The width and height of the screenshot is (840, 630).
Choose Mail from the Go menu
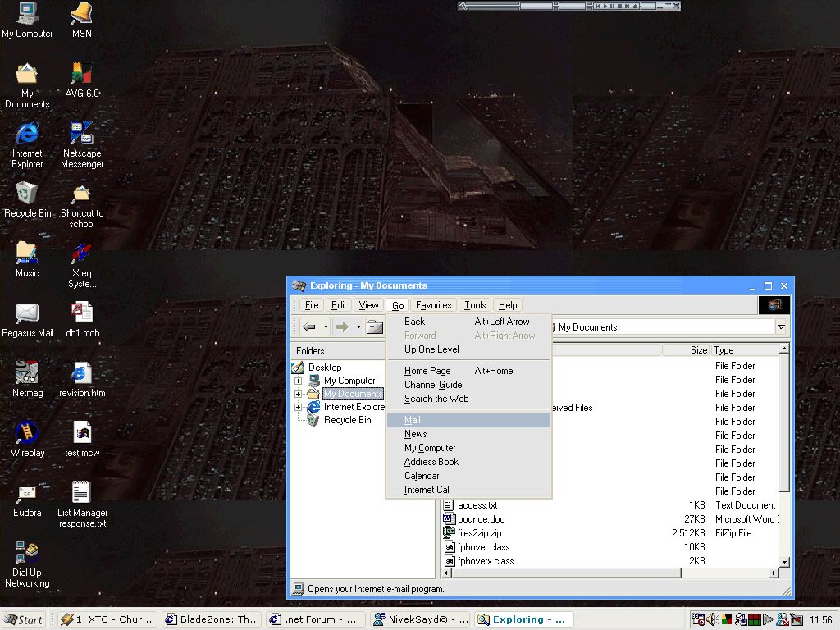click(413, 420)
